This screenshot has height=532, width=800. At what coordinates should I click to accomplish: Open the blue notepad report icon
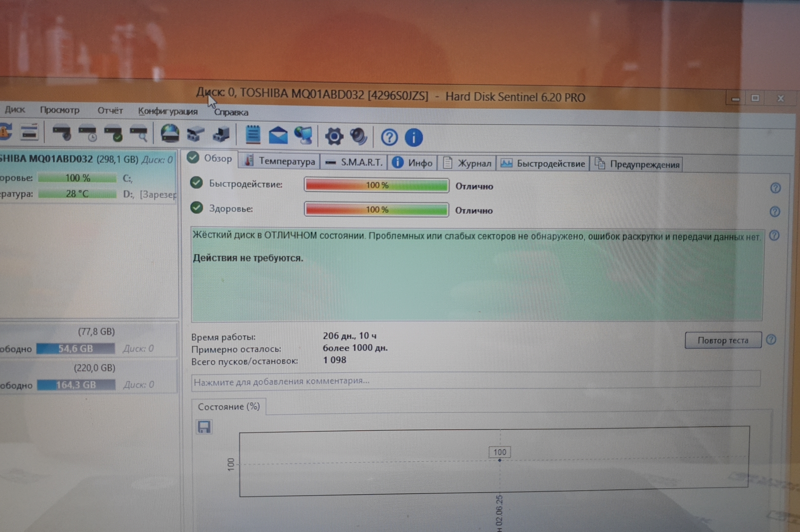[x=253, y=134]
